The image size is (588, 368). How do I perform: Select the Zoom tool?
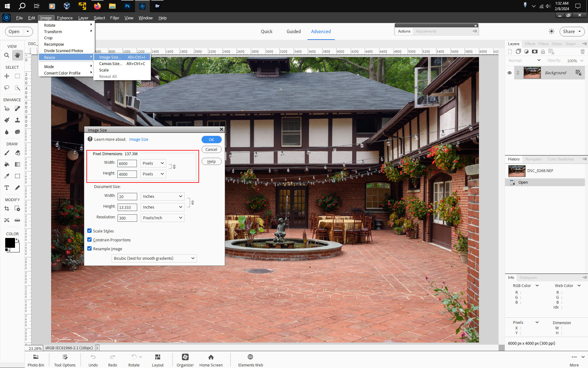click(7, 55)
